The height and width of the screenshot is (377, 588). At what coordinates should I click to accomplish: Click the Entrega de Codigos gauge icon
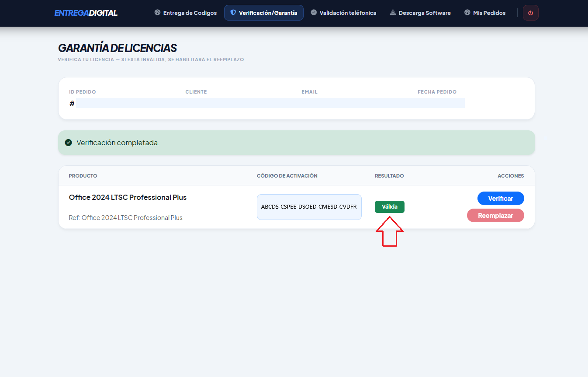click(x=158, y=13)
